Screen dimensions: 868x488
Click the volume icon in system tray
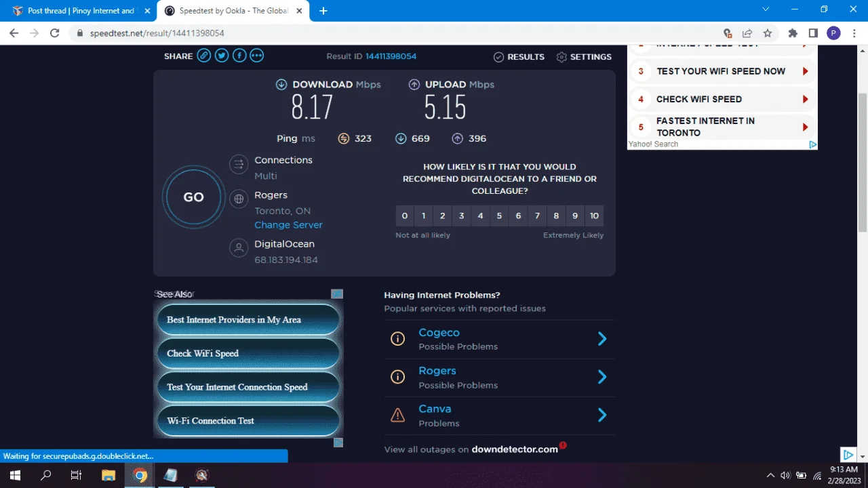pos(785,475)
